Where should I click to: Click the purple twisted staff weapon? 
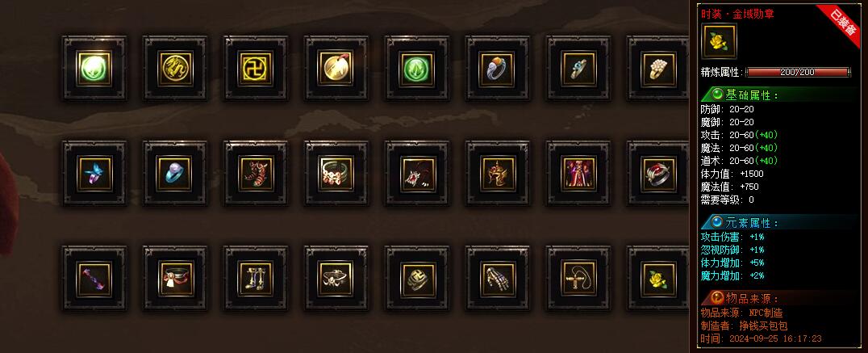coord(94,279)
